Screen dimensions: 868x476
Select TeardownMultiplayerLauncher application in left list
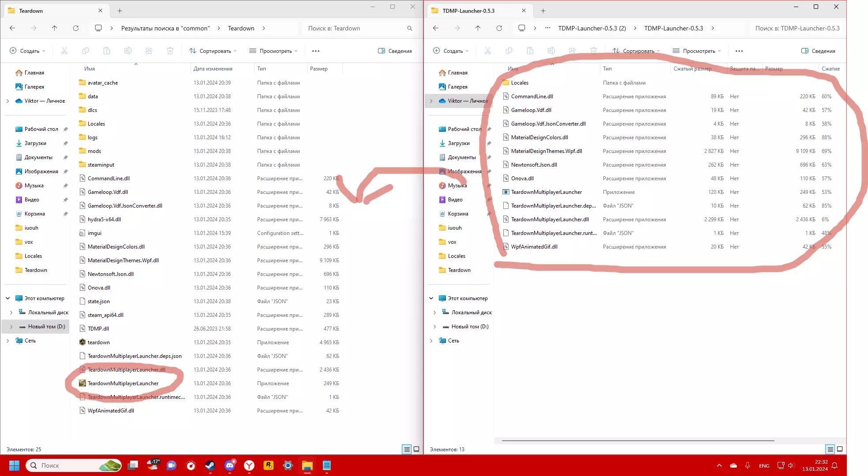(x=123, y=383)
